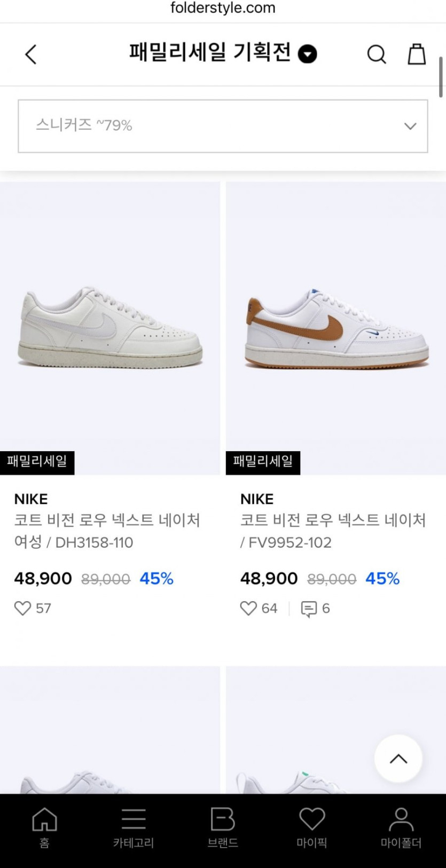446x868 pixels.
Task: Click the page scrollbar on right edge
Action: click(441, 77)
